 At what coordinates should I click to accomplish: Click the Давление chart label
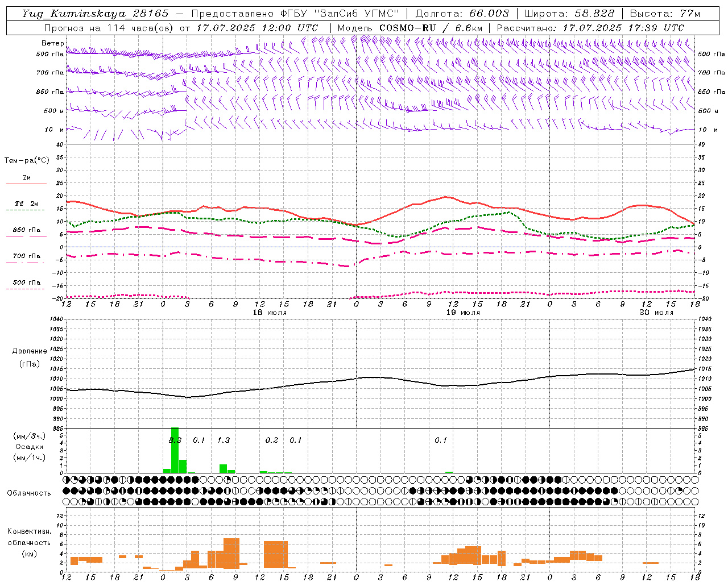(x=28, y=351)
